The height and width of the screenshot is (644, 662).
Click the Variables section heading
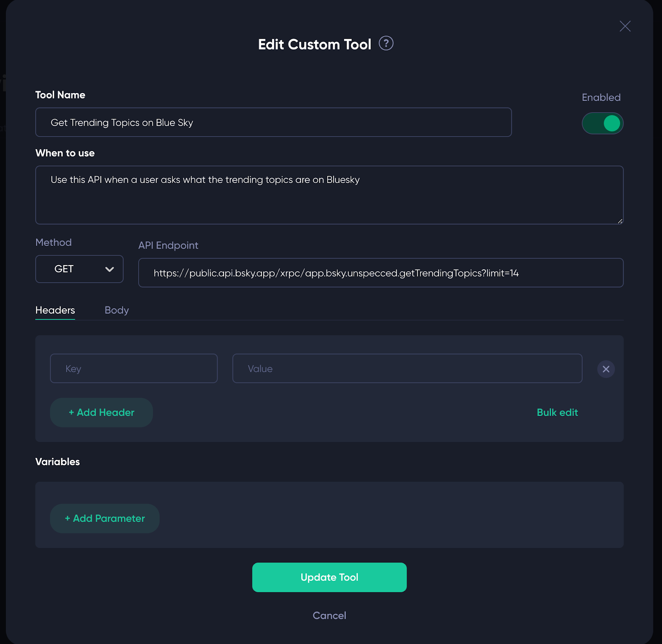58,461
